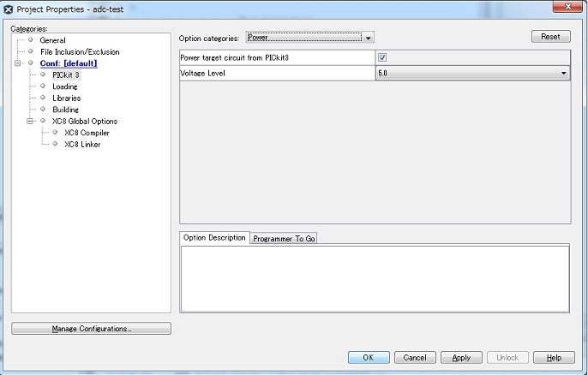This screenshot has height=375, width=588.
Task: Click the grayed Unlock button
Action: coord(507,357)
